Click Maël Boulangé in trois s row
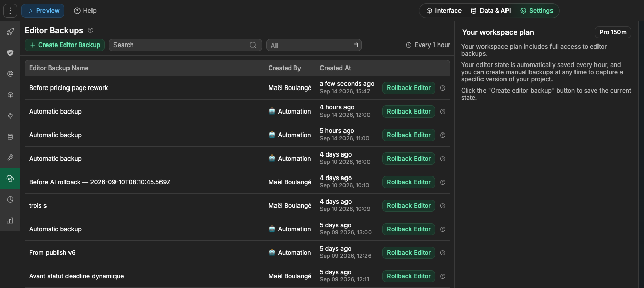Image resolution: width=644 pixels, height=288 pixels. (290, 206)
